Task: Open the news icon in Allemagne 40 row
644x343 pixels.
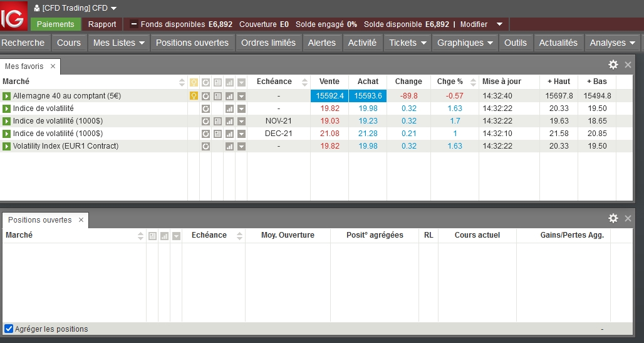Action: point(217,96)
